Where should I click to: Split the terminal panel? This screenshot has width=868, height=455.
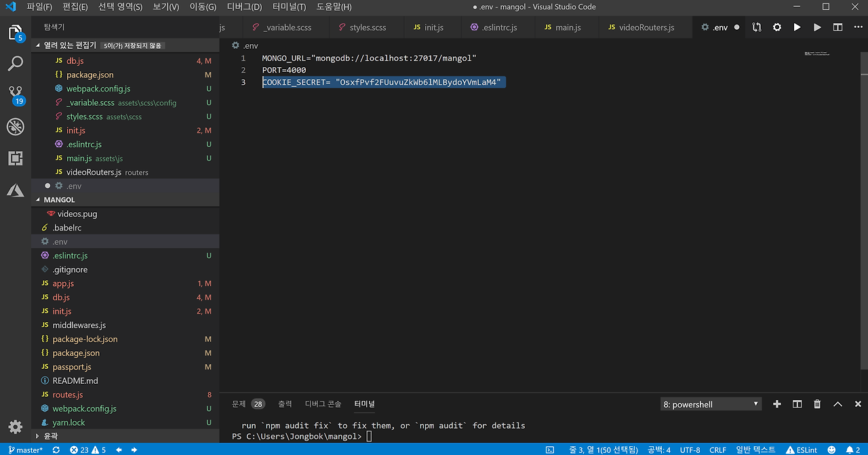(797, 404)
